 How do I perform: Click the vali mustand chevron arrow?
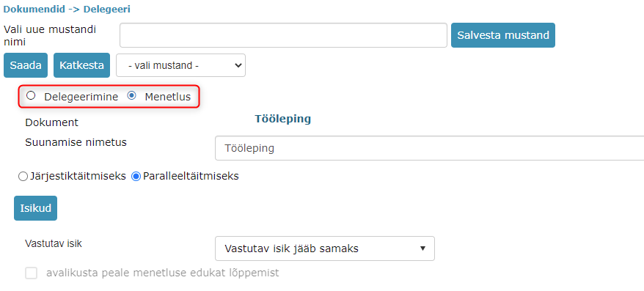(238, 65)
